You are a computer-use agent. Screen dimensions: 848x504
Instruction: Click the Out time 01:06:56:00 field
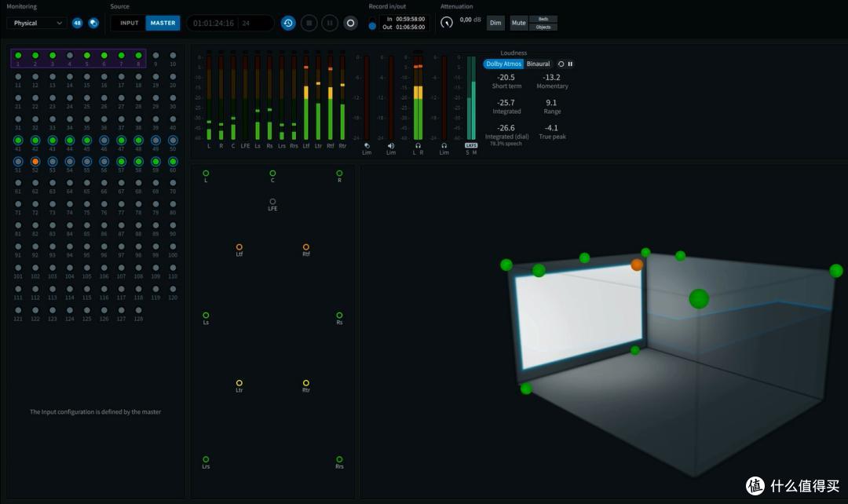(x=411, y=27)
